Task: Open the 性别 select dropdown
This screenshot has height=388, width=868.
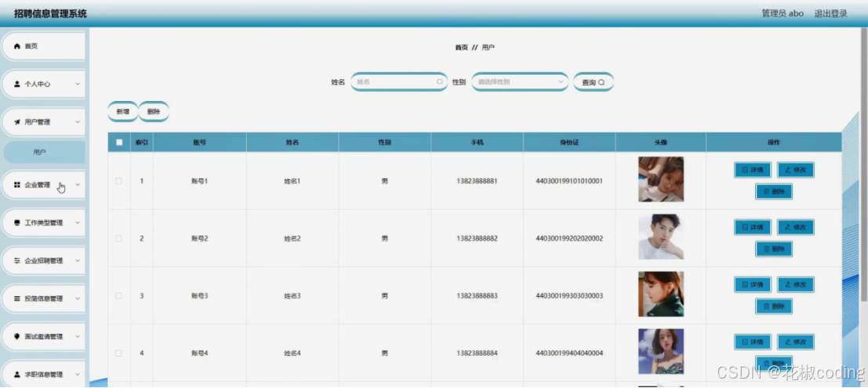Action: point(520,82)
